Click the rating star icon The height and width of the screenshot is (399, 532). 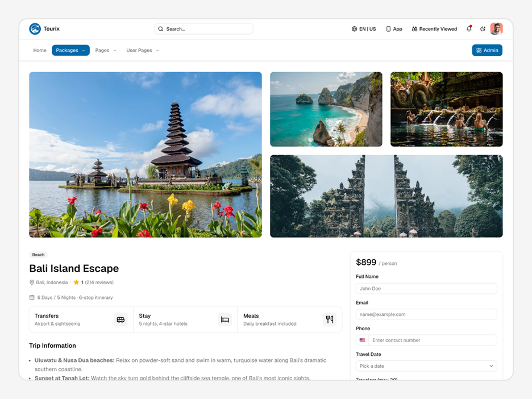pyautogui.click(x=76, y=282)
